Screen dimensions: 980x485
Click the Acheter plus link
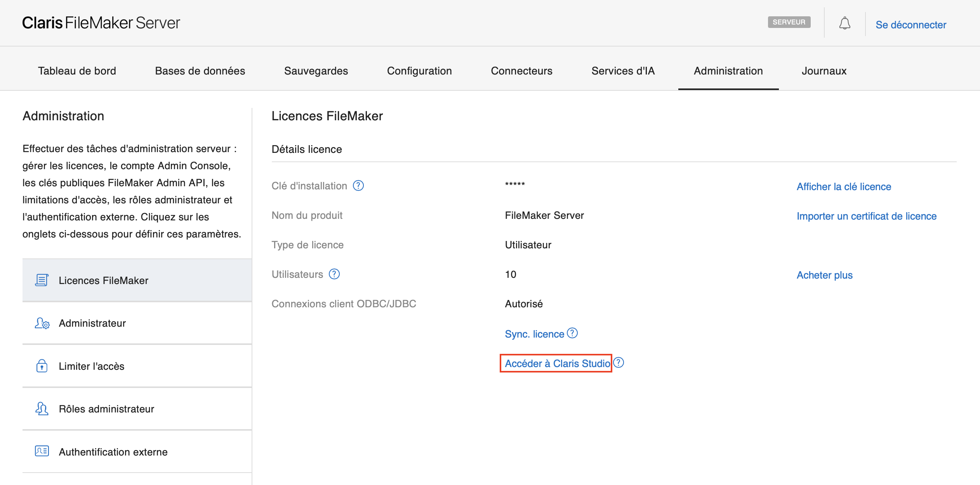pyautogui.click(x=824, y=275)
